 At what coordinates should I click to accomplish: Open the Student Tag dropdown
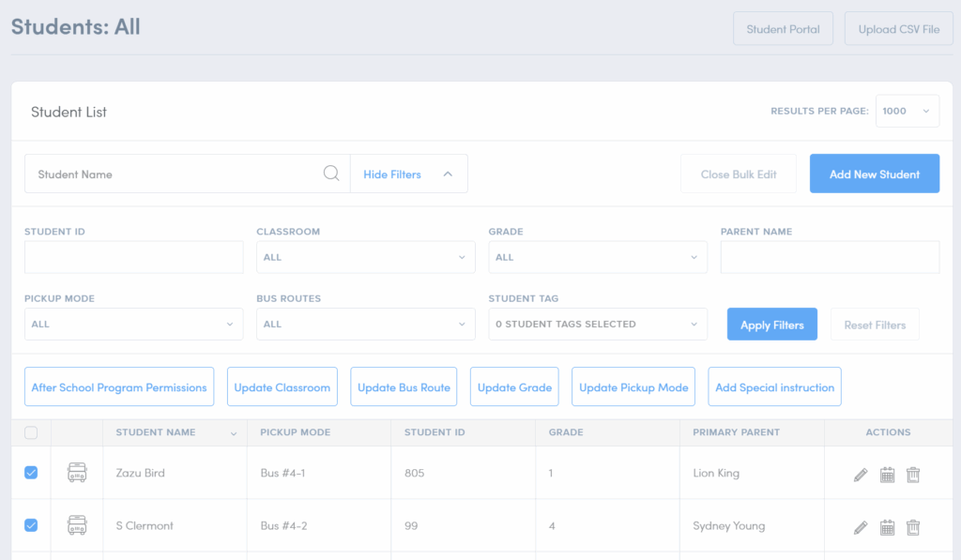(598, 324)
